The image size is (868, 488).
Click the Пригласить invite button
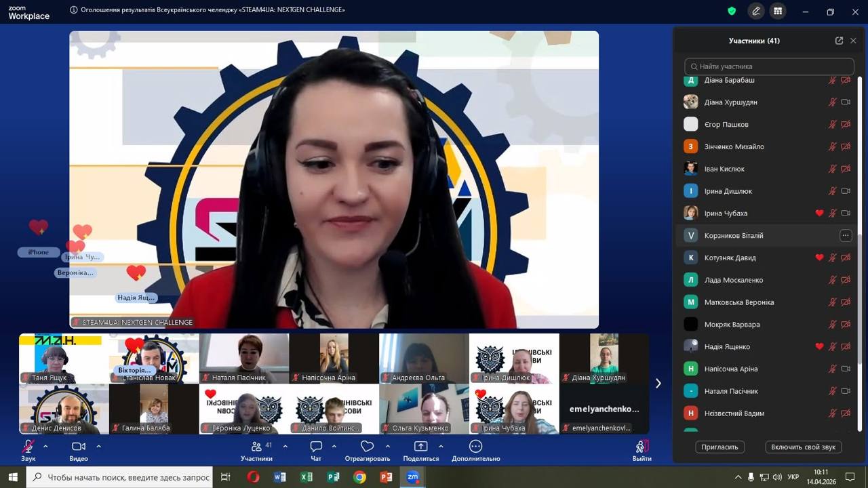click(719, 447)
